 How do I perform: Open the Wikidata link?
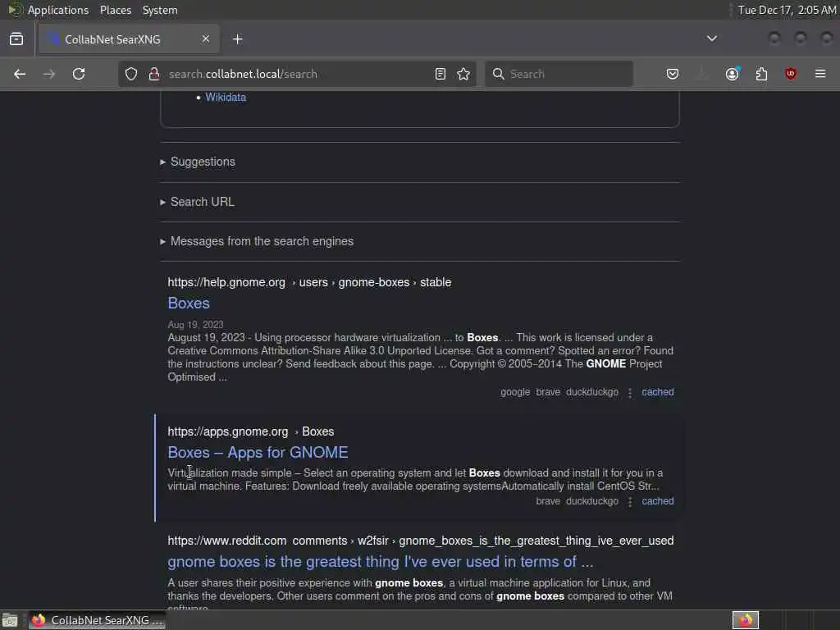pyautogui.click(x=226, y=98)
